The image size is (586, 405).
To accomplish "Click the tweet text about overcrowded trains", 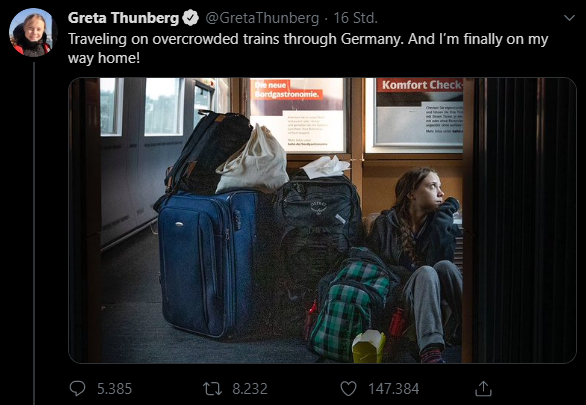I will (308, 48).
